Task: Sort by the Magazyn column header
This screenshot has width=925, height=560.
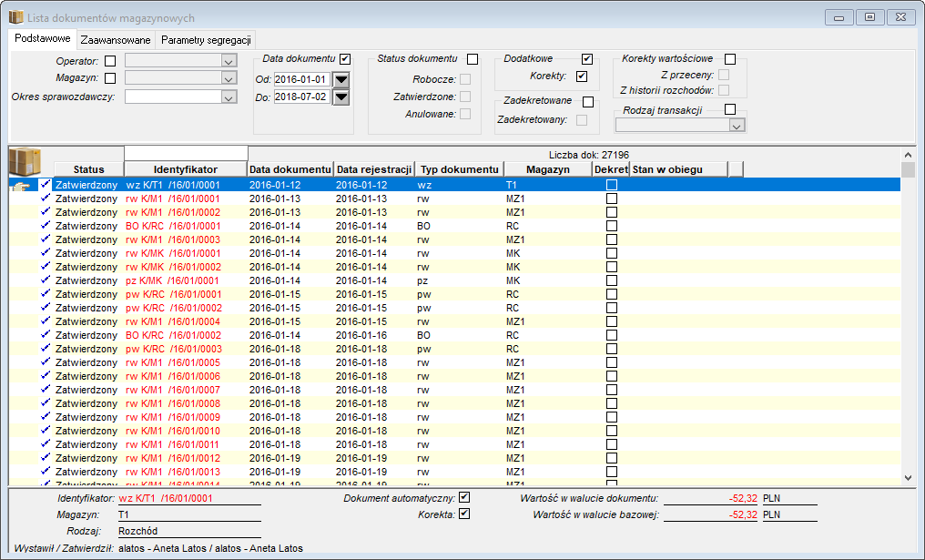Action: coord(548,169)
